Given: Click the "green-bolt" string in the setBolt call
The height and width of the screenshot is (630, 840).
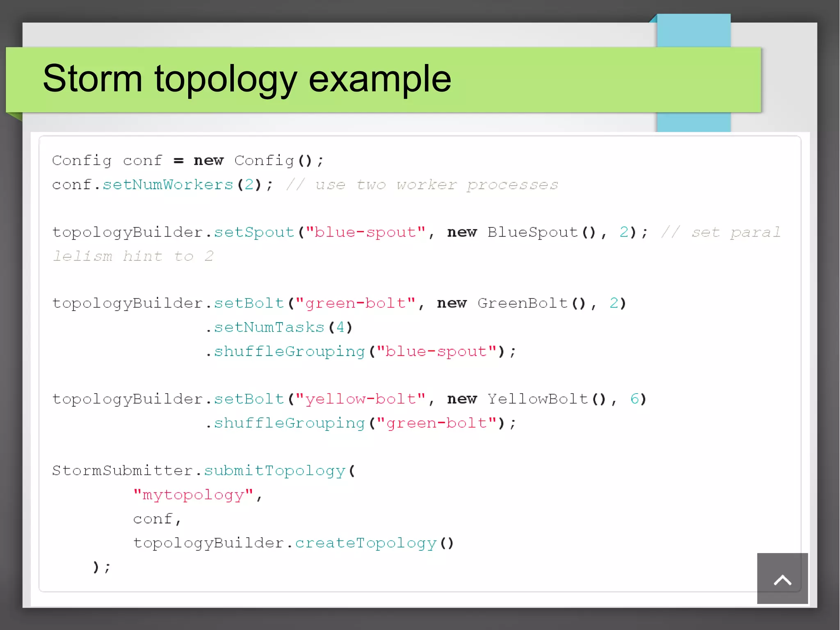Looking at the screenshot, I should [355, 303].
